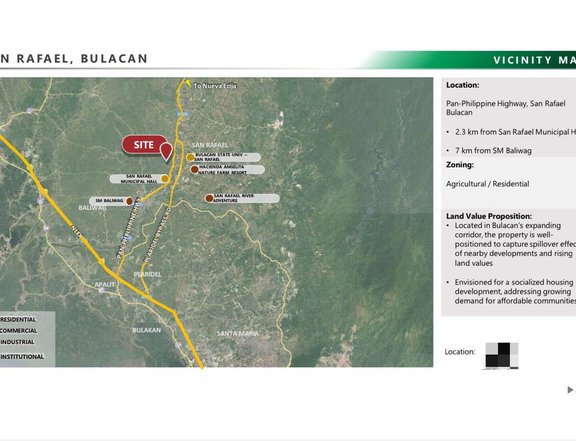This screenshot has height=441, width=576.
Task: Click the 'SANTA MARIA' town label on map
Action: (237, 334)
